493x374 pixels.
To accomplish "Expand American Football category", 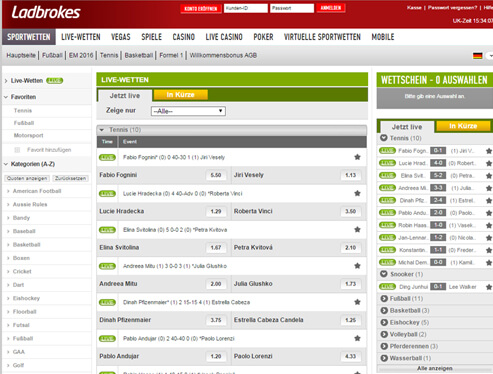I will tap(37, 191).
